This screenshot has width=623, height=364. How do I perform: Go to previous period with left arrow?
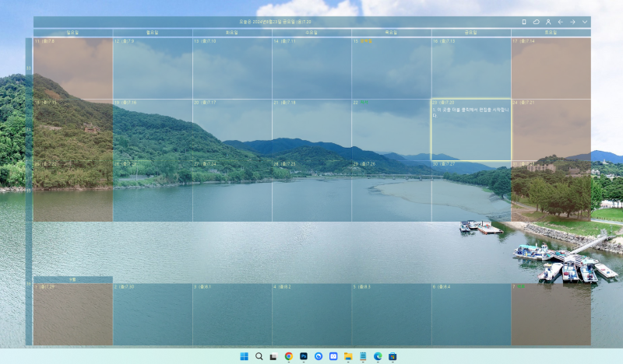[560, 22]
